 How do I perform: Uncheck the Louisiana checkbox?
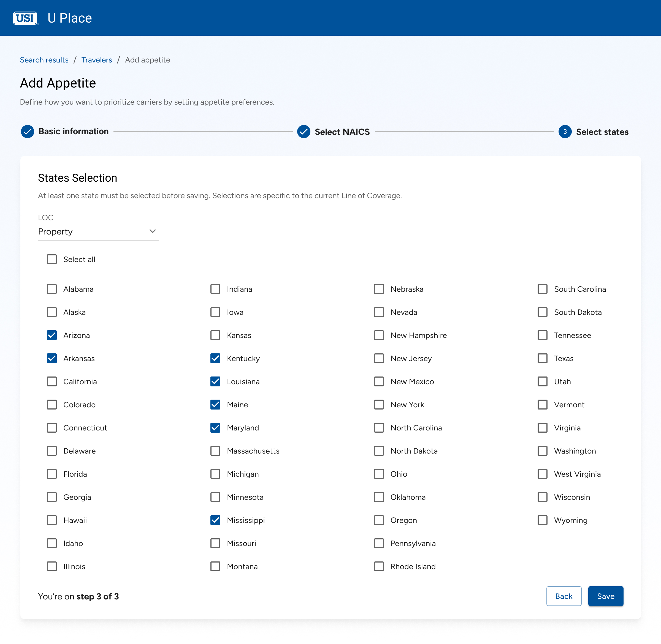click(x=215, y=381)
